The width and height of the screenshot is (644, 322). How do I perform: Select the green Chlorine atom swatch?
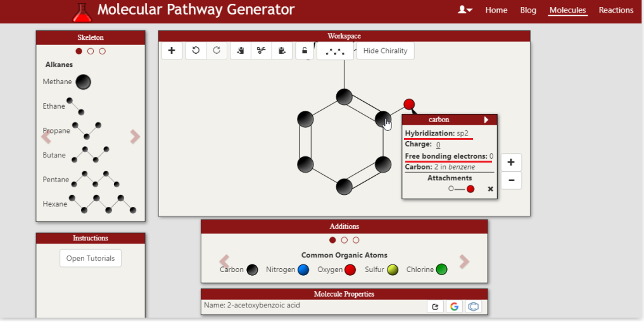click(441, 269)
